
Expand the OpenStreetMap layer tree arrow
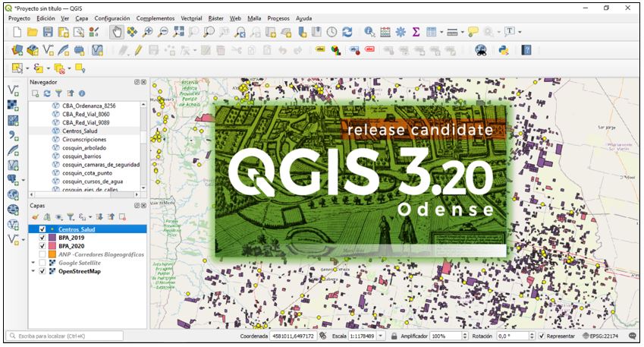click(x=33, y=271)
